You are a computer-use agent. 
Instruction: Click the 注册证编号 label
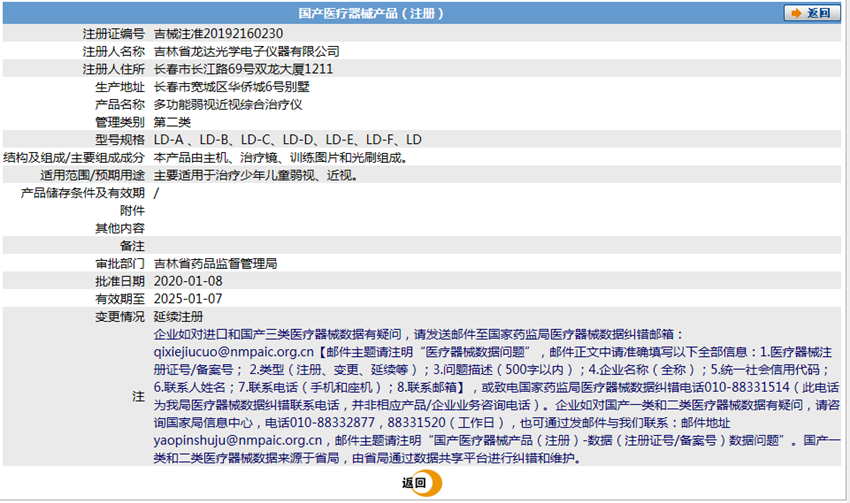(113, 34)
